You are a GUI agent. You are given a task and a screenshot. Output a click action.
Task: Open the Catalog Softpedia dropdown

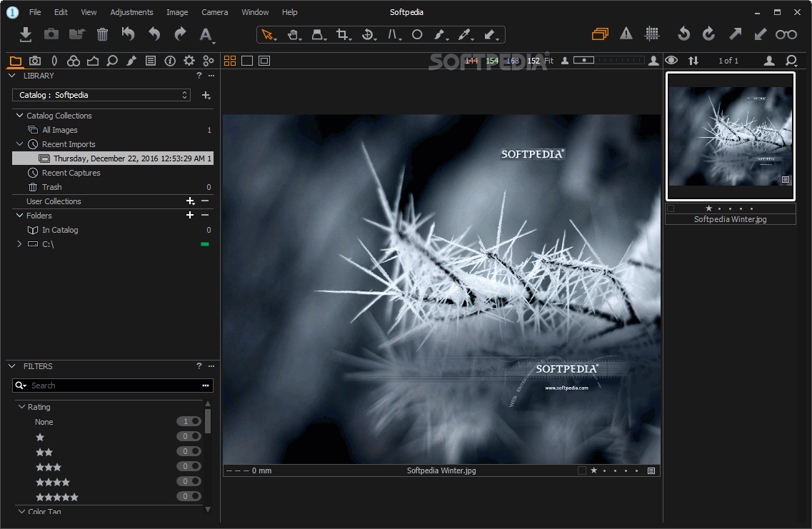click(101, 95)
